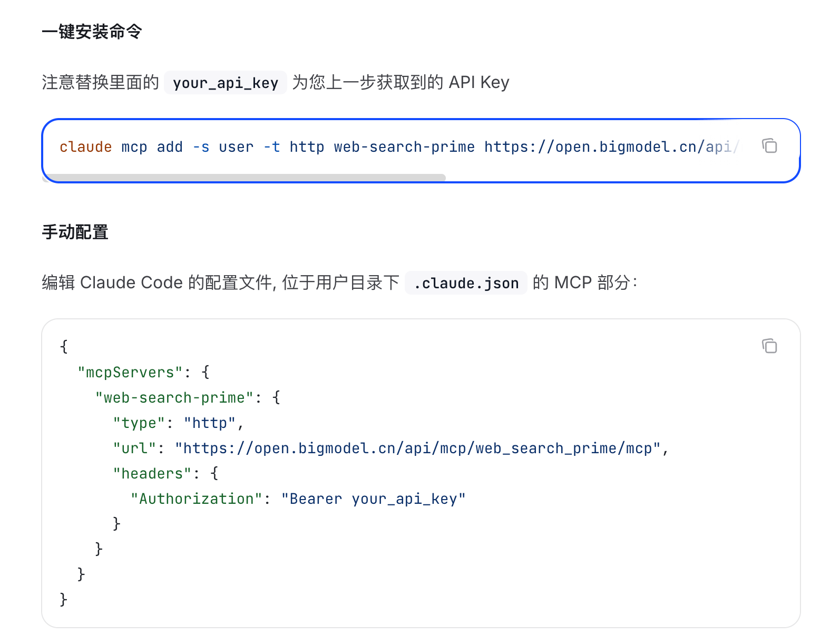
Task: Click the command block horizontal scrollbar
Action: pyautogui.click(x=244, y=178)
